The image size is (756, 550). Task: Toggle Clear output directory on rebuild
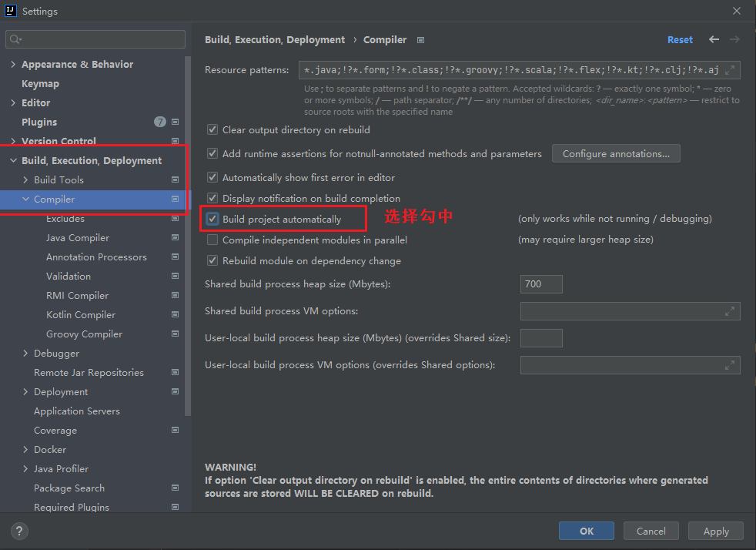point(212,129)
